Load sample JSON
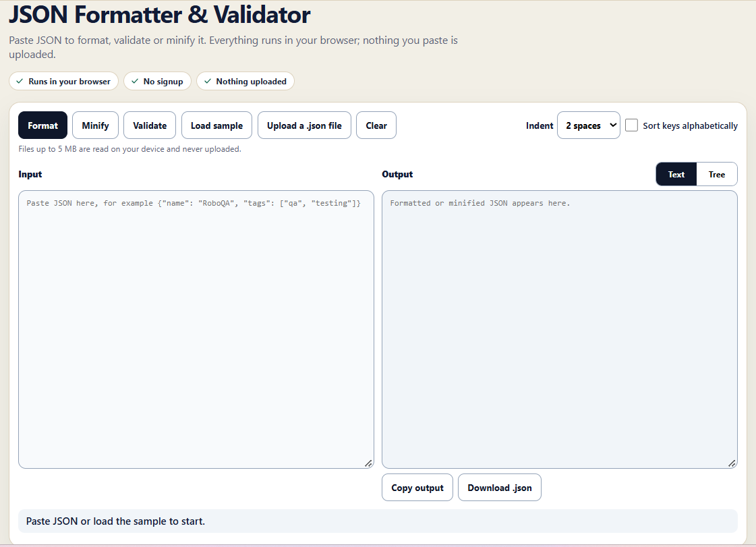The width and height of the screenshot is (756, 547). pos(217,125)
